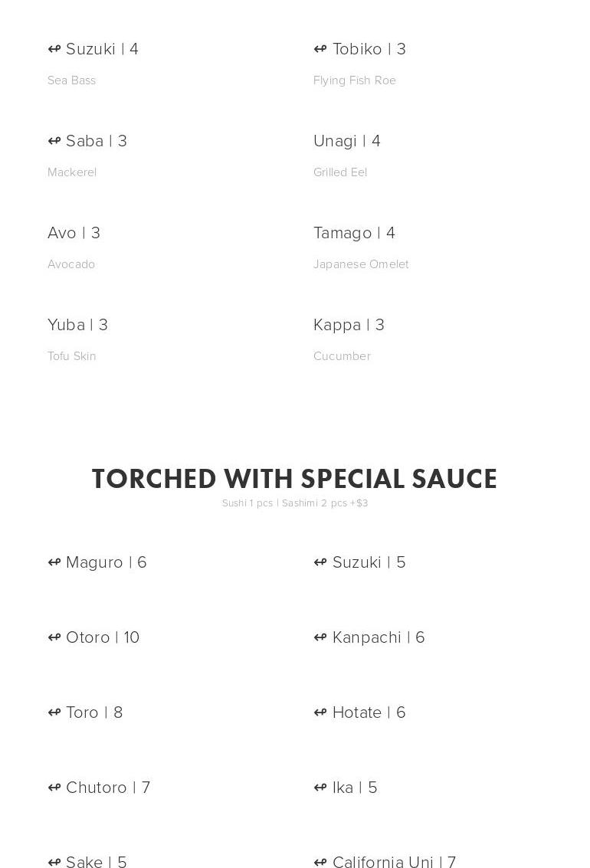Click the arrow icon next to Maguro
The height and width of the screenshot is (868, 590).
[54, 562]
